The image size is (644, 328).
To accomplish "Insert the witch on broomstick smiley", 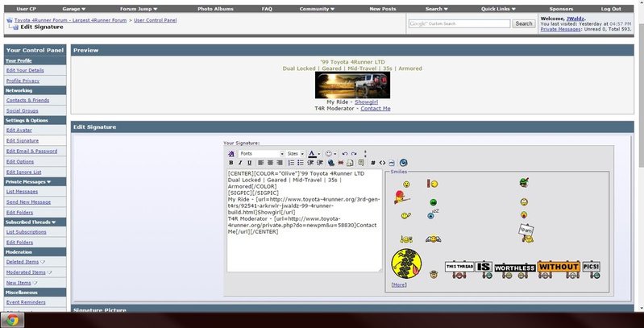I will (x=402, y=197).
